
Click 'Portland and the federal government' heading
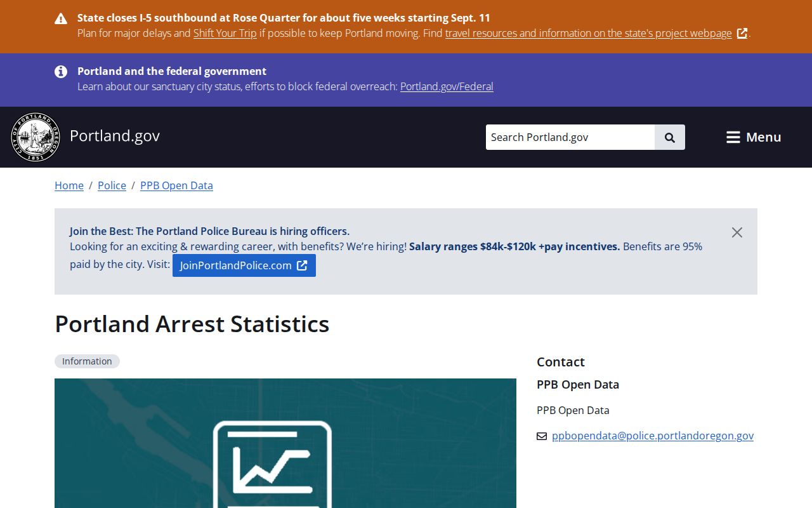point(172,71)
